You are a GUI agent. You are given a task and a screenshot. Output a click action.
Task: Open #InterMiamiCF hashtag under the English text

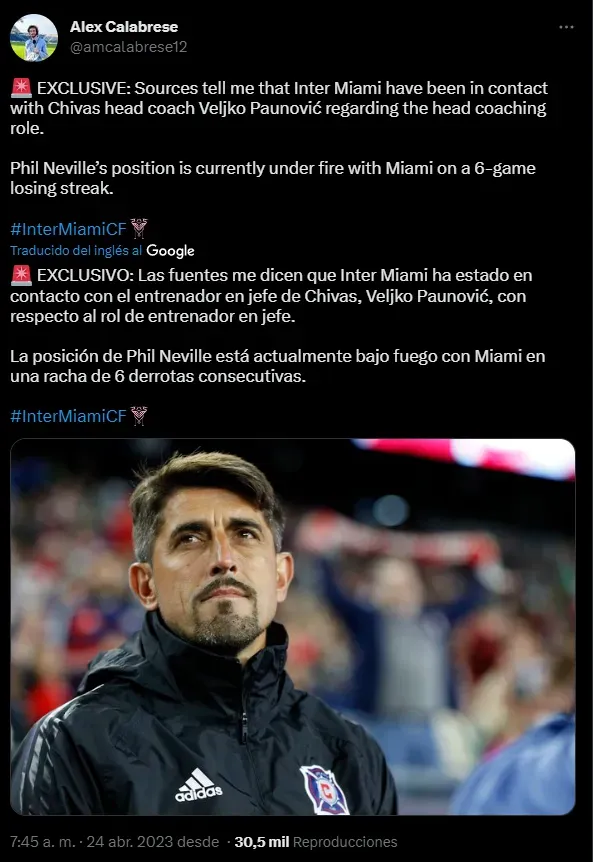point(68,229)
